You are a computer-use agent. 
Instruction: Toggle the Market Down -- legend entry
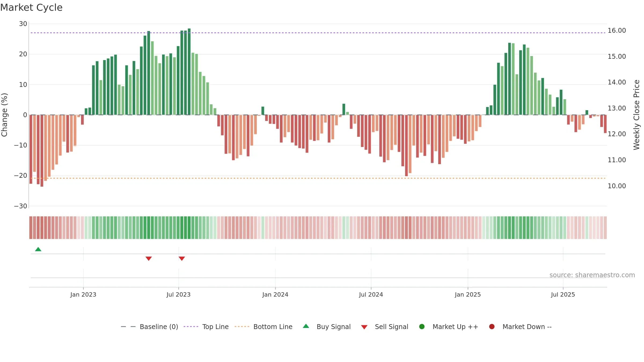coord(520,327)
